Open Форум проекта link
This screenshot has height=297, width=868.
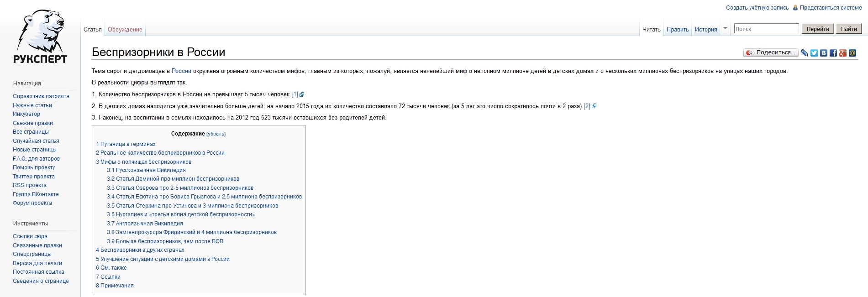(32, 203)
